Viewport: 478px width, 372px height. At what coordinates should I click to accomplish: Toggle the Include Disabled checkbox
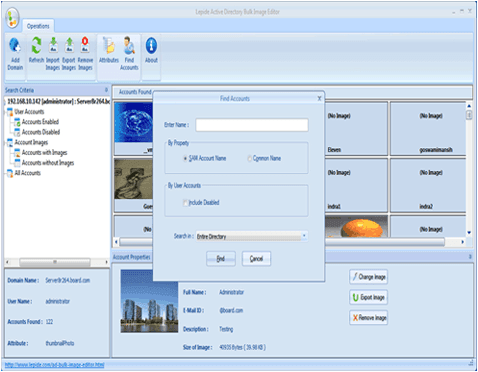pyautogui.click(x=185, y=203)
